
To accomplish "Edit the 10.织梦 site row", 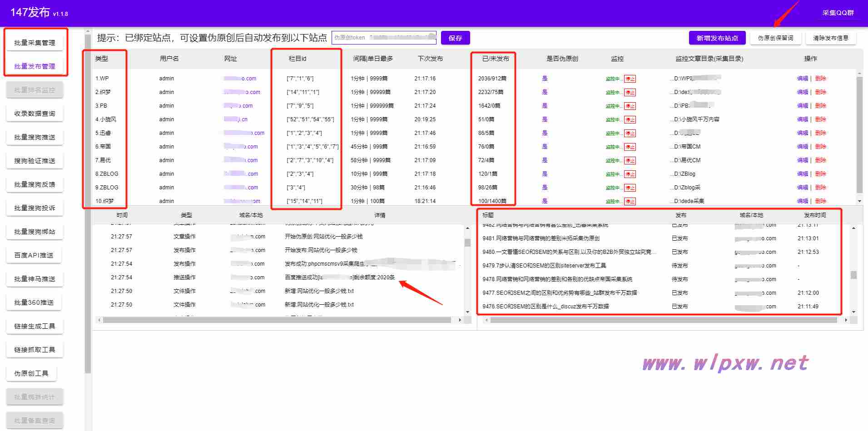I will [x=803, y=201].
